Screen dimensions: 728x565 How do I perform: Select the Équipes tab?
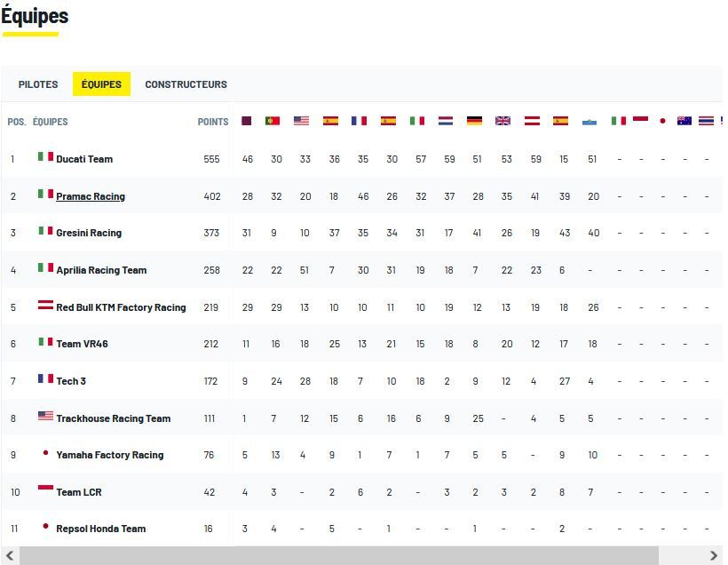coord(101,84)
